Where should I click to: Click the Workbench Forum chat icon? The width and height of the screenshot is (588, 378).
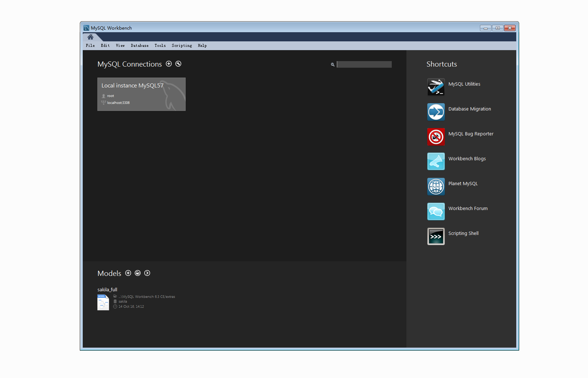tap(436, 212)
